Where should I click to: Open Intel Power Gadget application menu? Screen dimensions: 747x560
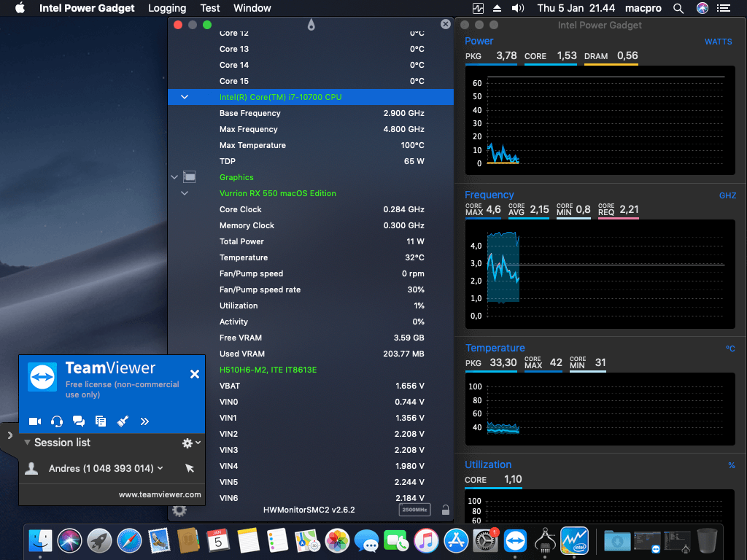click(x=87, y=8)
